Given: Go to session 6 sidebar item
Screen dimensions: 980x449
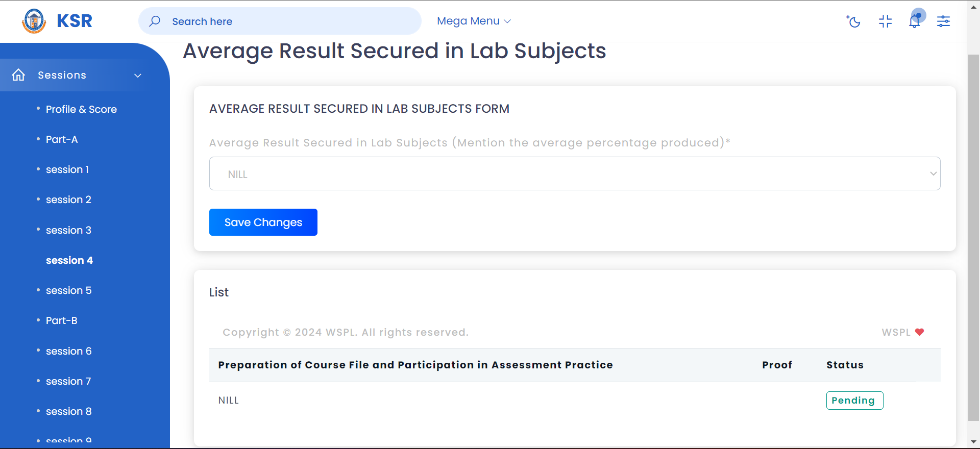Looking at the screenshot, I should 69,351.
